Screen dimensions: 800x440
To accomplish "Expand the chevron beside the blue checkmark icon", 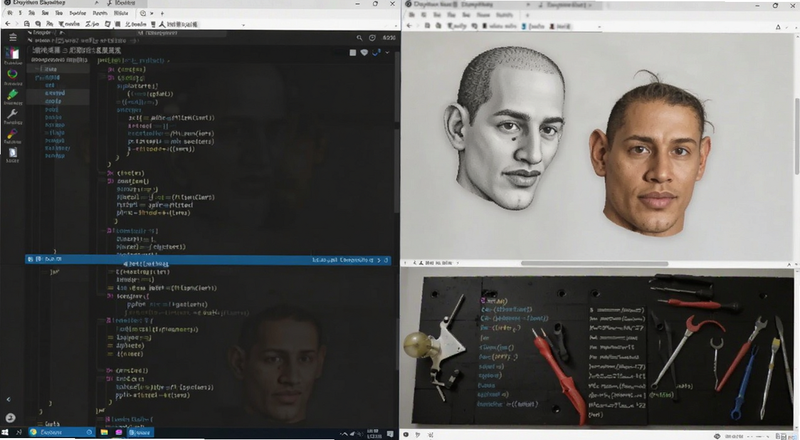I will click(387, 53).
